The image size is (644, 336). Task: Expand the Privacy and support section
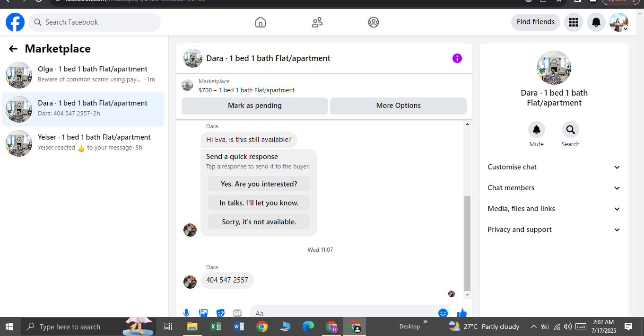click(x=554, y=230)
